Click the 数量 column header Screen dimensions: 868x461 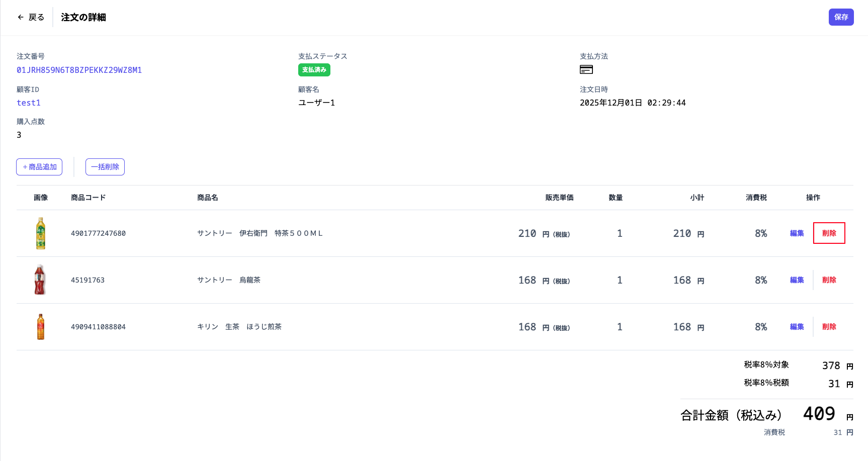click(616, 198)
